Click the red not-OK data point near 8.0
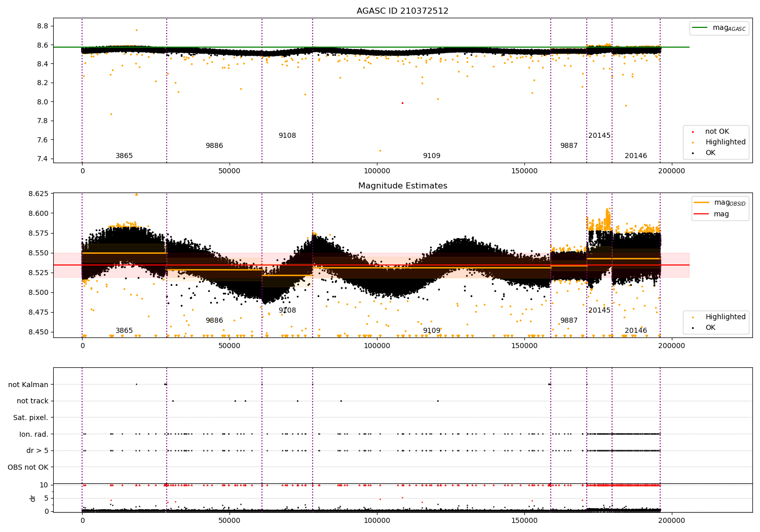Viewport: 760px width, 532px height. 402,103
